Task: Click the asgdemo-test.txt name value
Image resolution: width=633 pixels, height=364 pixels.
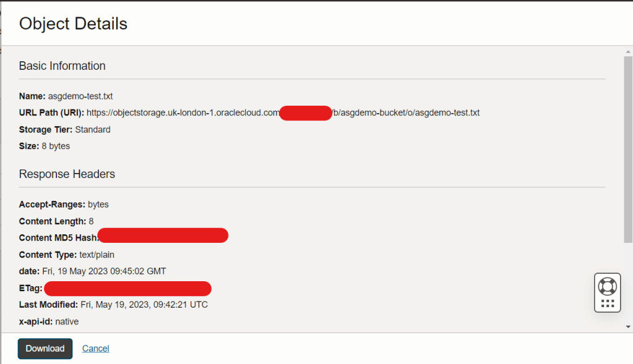Action: coord(80,96)
